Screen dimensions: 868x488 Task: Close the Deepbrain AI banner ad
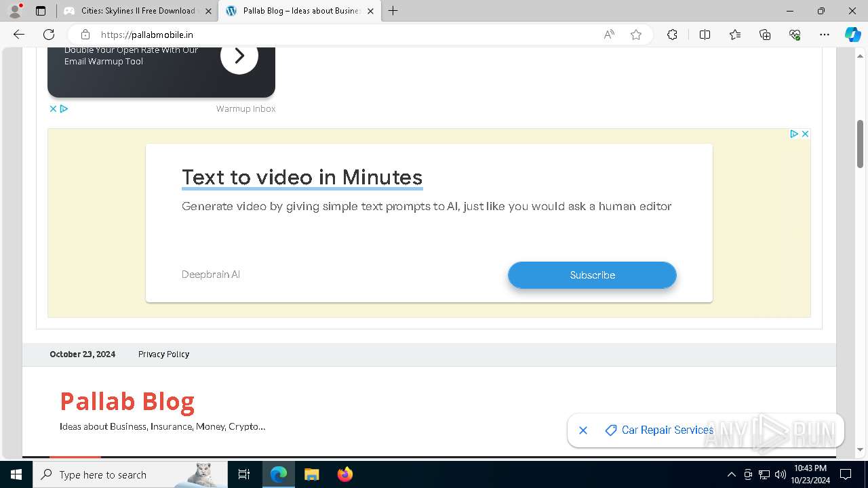[x=805, y=134]
